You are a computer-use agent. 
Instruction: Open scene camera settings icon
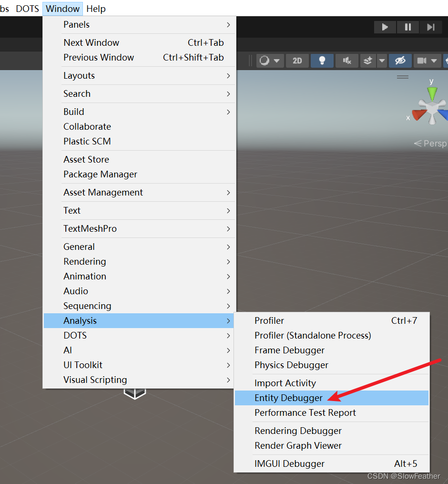click(x=422, y=61)
